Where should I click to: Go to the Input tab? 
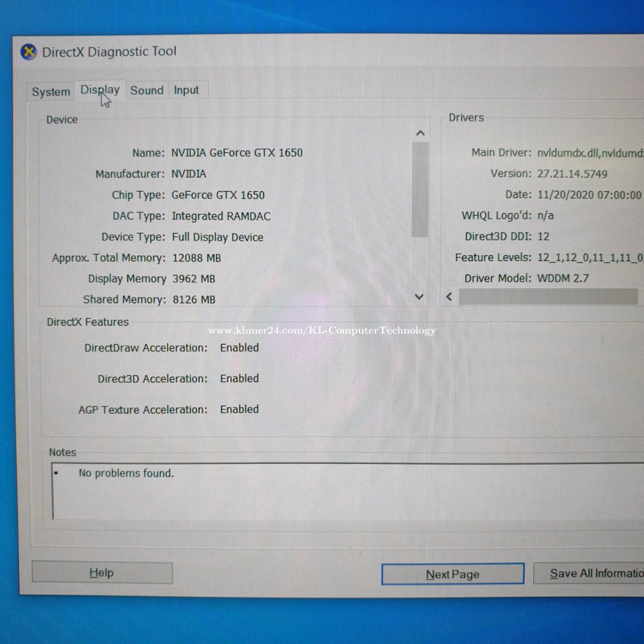(186, 90)
